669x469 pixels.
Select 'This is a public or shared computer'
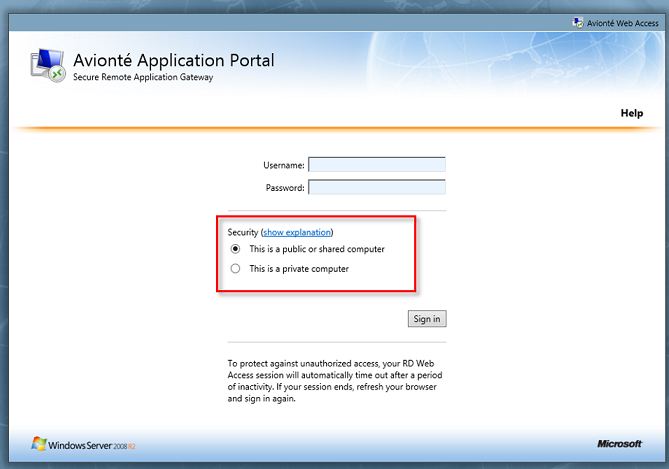tap(235, 249)
